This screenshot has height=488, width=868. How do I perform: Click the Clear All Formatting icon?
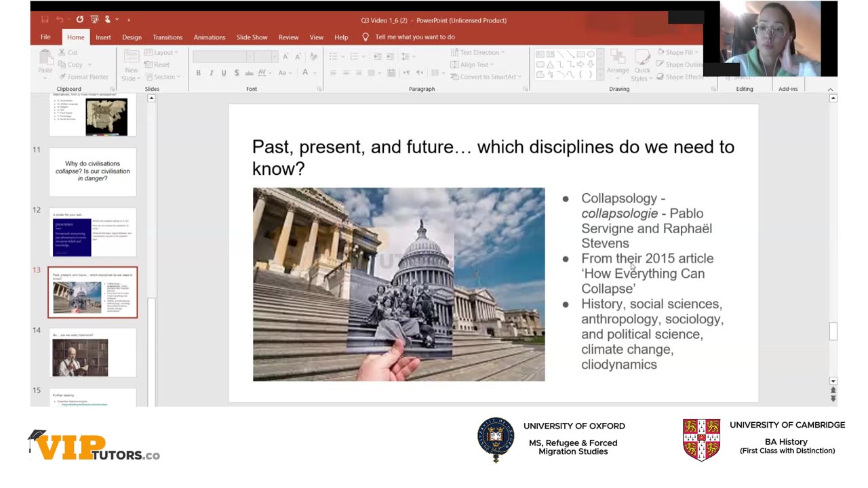[313, 56]
